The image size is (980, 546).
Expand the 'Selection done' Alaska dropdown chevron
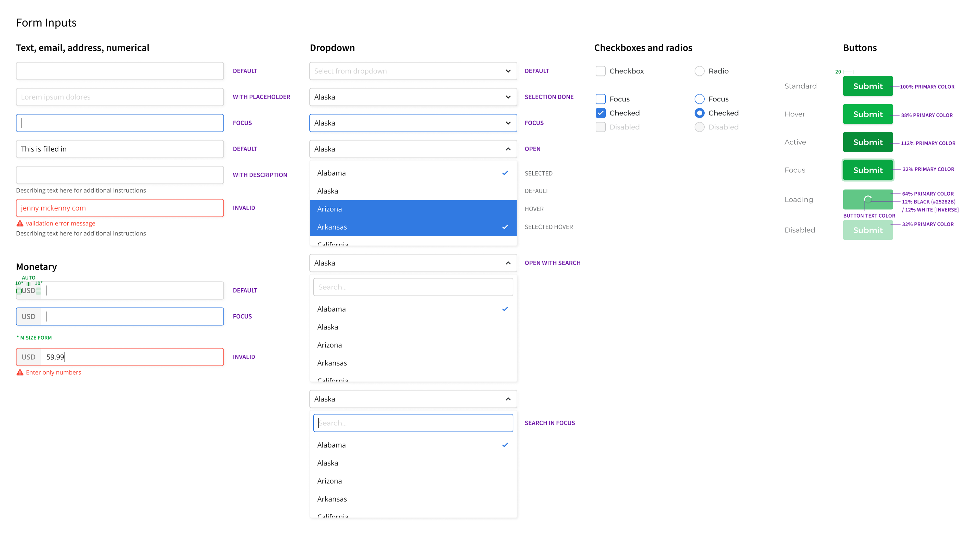508,97
